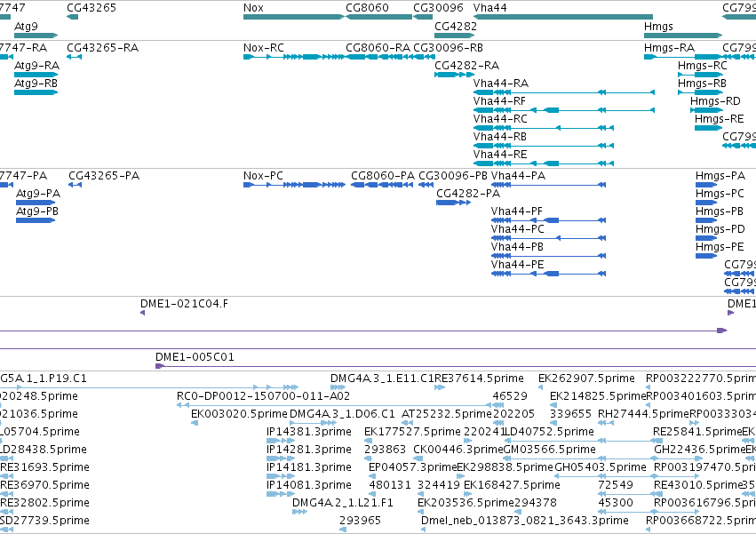Click the CG8060-RA transcript
756x534 pixels.
point(379,57)
